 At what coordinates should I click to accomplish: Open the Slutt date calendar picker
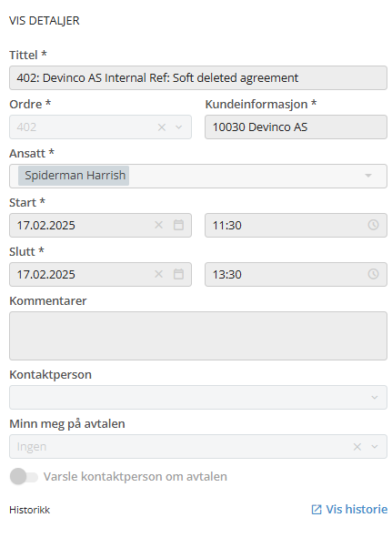pyautogui.click(x=178, y=274)
